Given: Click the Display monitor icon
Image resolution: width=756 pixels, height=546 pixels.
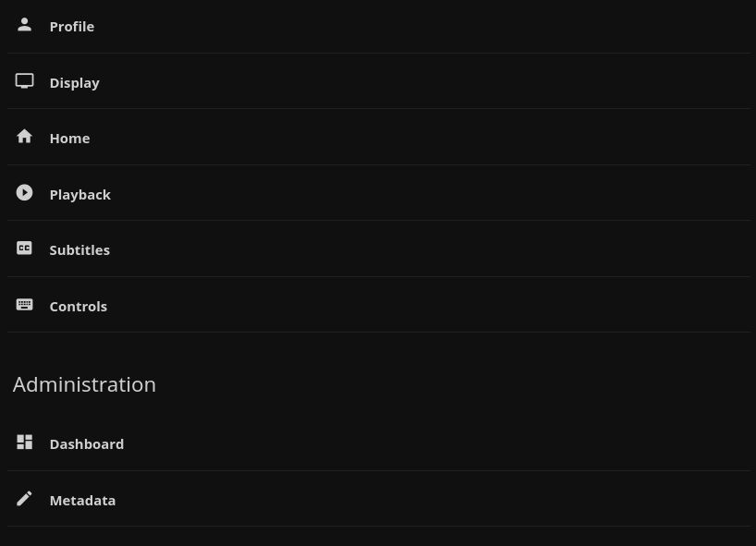Looking at the screenshot, I should 25,81.
